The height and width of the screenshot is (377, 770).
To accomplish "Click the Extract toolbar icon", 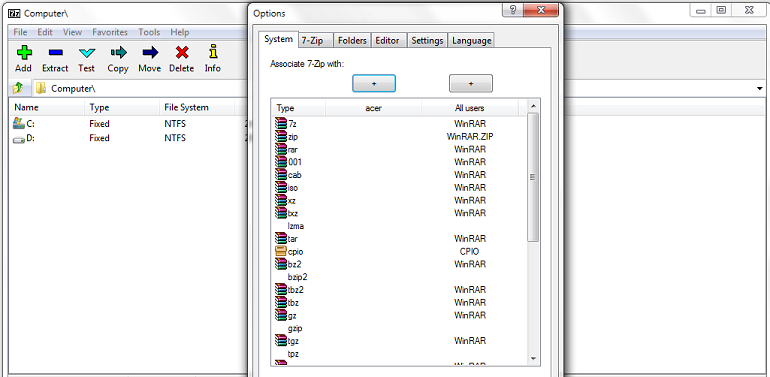I will [55, 53].
